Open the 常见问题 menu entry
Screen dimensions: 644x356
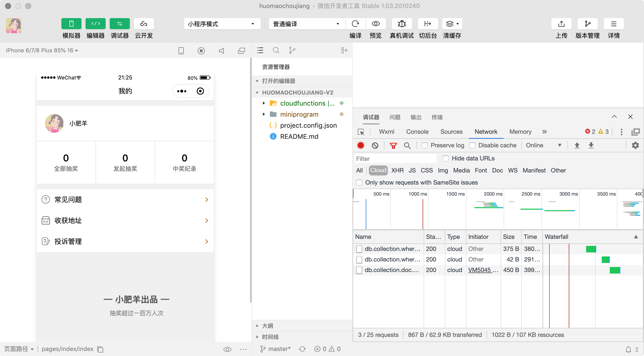click(x=125, y=200)
